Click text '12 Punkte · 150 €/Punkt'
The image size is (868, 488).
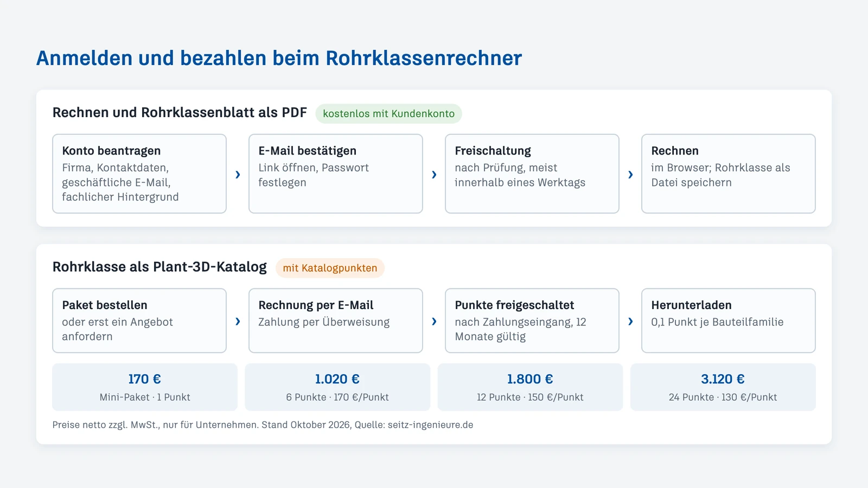(530, 397)
